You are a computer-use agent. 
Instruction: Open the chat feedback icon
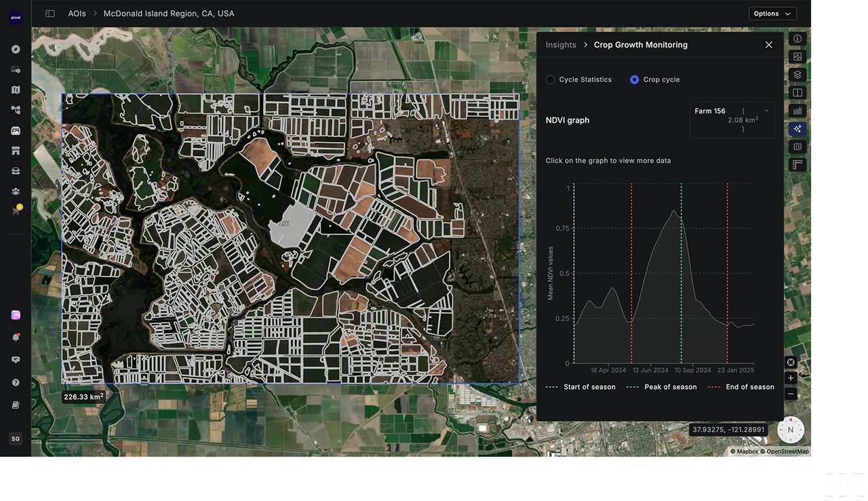click(16, 360)
